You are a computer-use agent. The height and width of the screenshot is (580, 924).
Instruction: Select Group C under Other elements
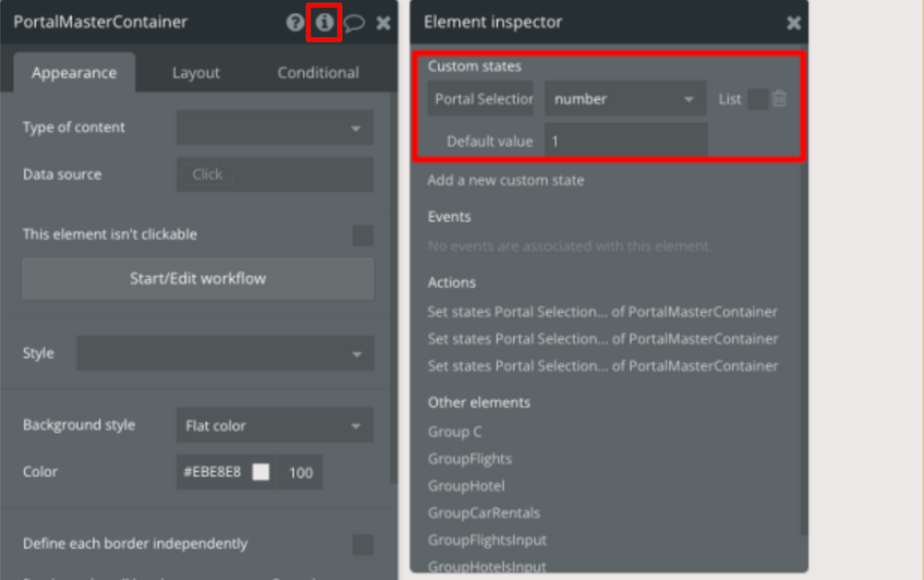[455, 431]
